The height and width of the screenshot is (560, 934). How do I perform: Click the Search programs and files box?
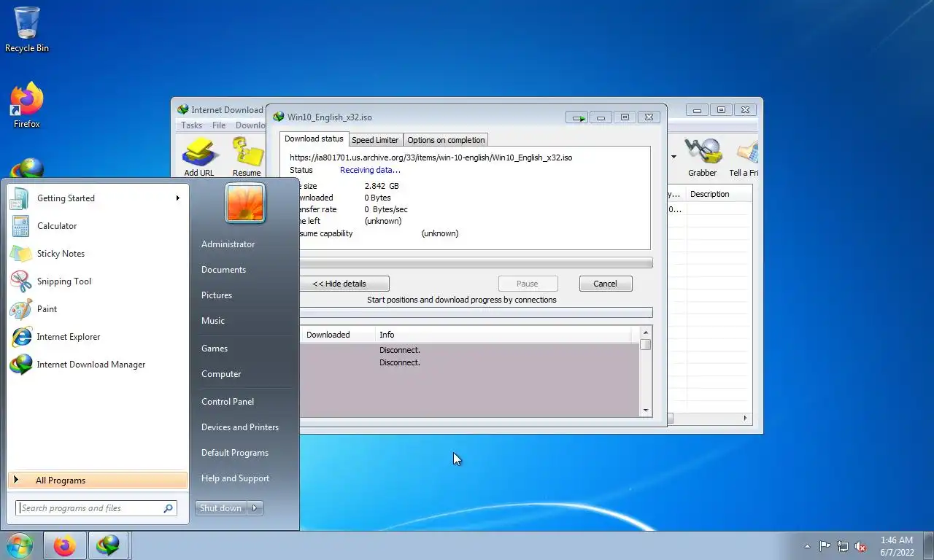[96, 508]
